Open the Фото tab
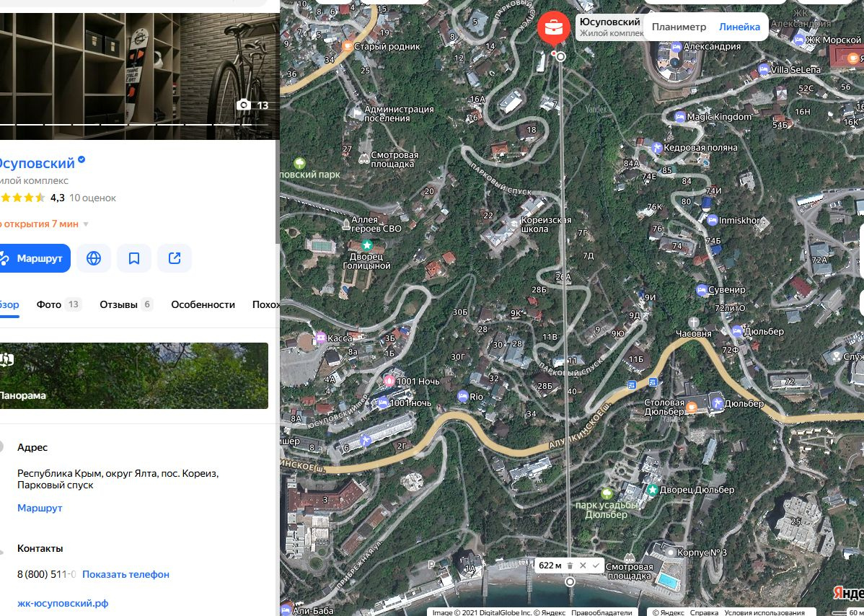 pos(49,304)
